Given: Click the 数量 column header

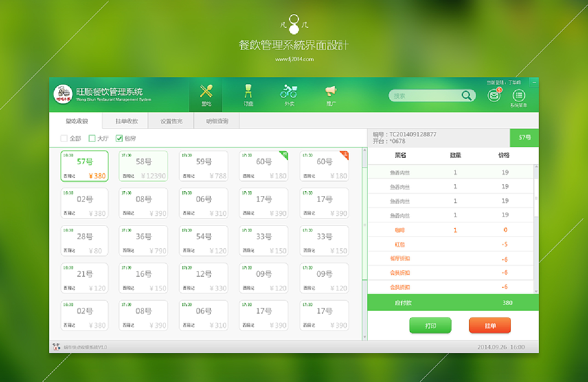Looking at the screenshot, I should coord(455,155).
